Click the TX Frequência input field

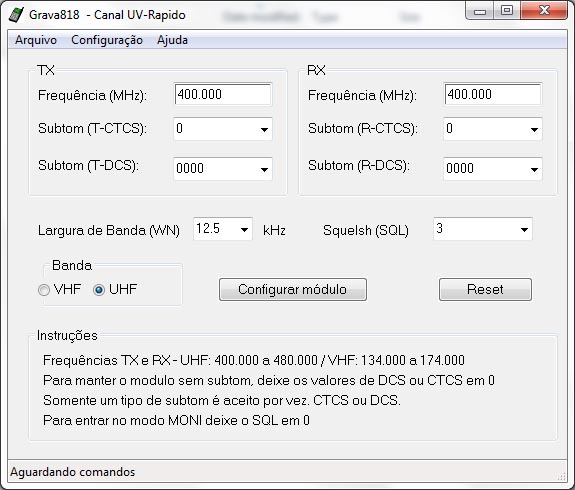(x=223, y=95)
